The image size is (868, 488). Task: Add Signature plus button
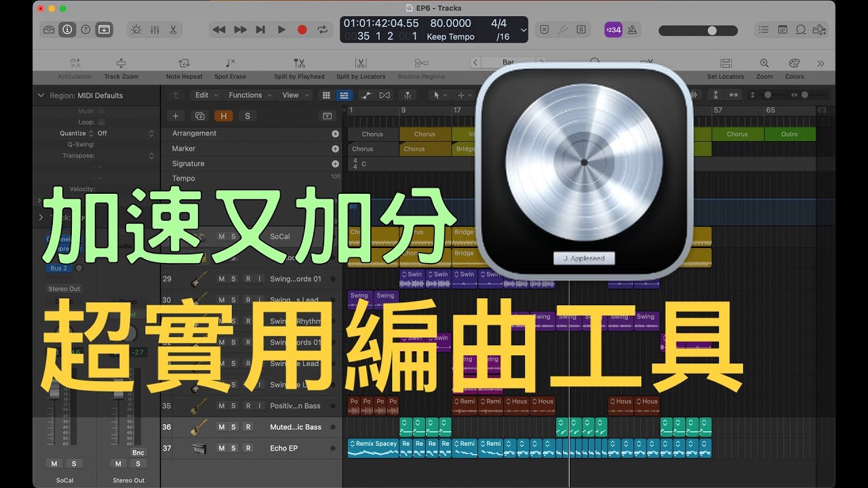335,164
